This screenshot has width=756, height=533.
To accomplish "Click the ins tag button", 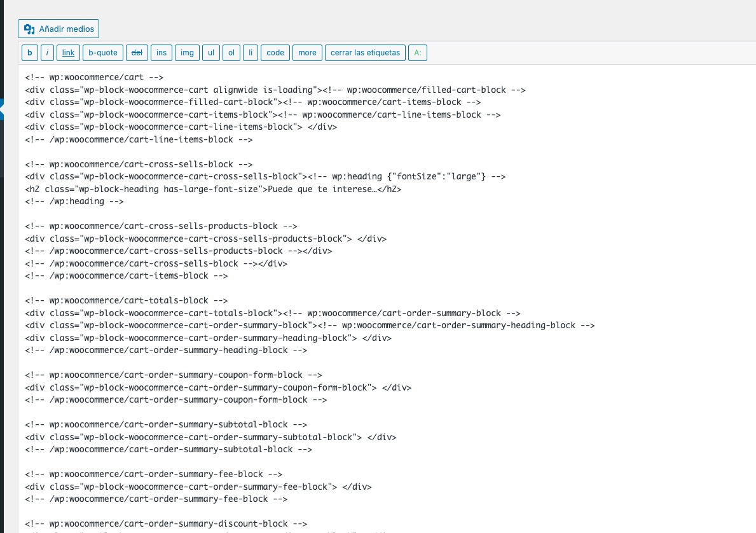I will click(x=162, y=53).
